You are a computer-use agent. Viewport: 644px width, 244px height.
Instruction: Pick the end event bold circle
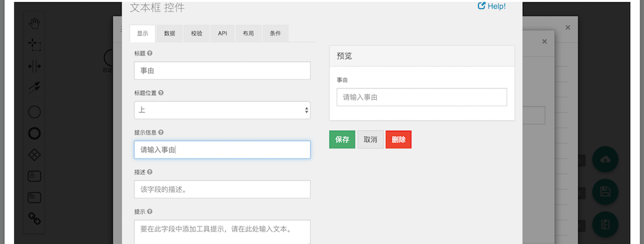tap(34, 133)
